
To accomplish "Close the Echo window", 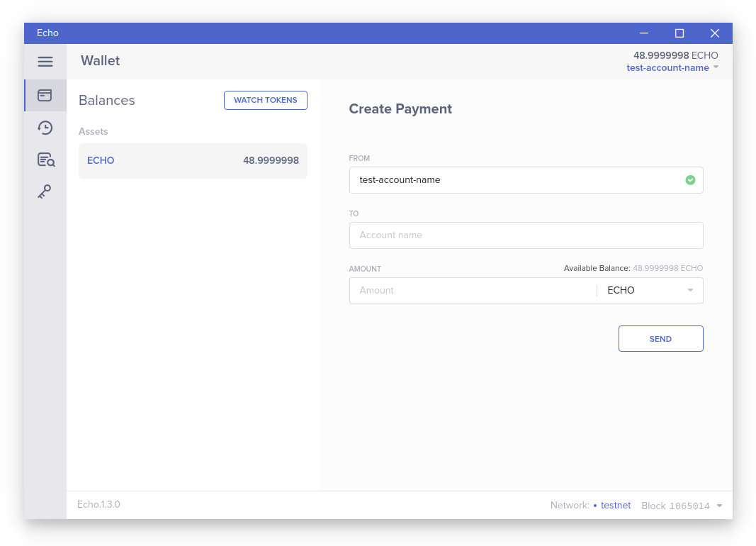I will click(x=714, y=33).
